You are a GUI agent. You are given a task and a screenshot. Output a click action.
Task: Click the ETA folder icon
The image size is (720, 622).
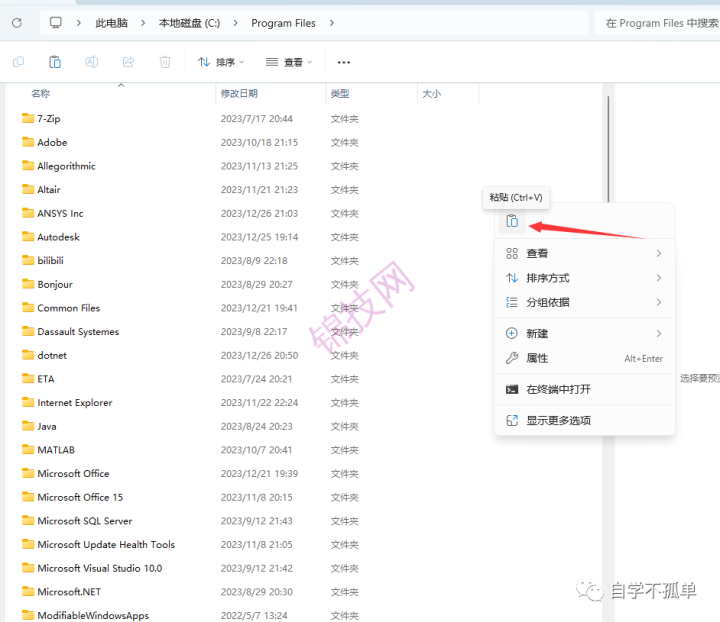pos(28,379)
